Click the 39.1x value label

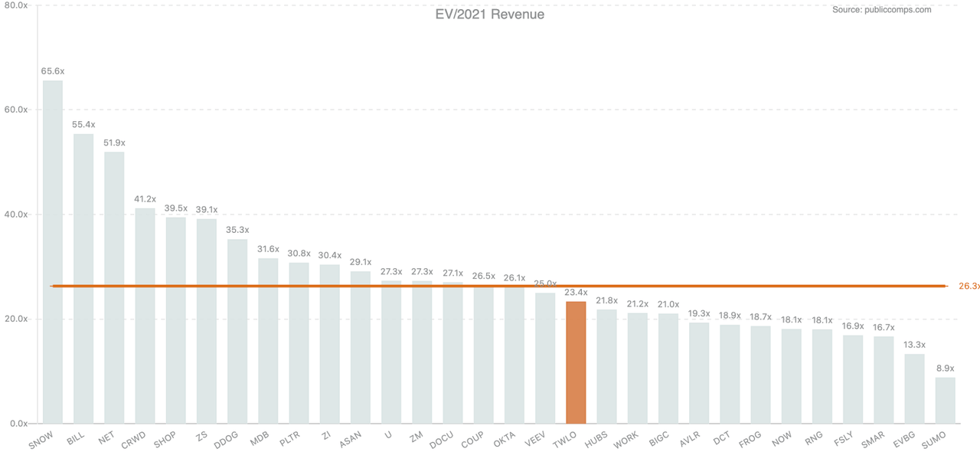[206, 210]
